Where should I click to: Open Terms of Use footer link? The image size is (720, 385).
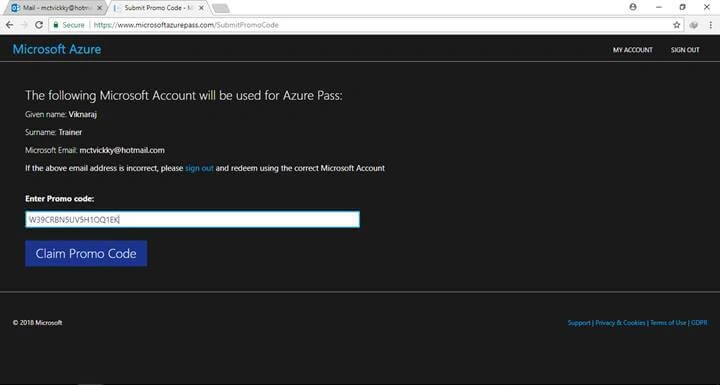click(668, 323)
